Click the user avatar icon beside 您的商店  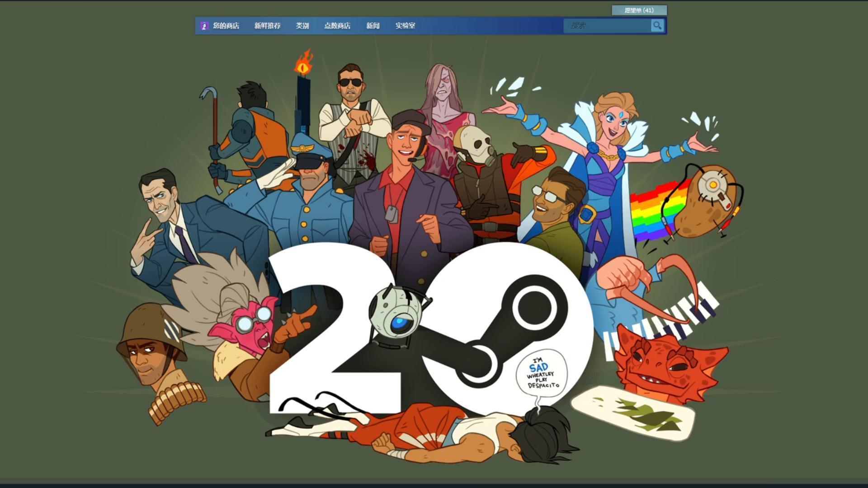pyautogui.click(x=204, y=26)
